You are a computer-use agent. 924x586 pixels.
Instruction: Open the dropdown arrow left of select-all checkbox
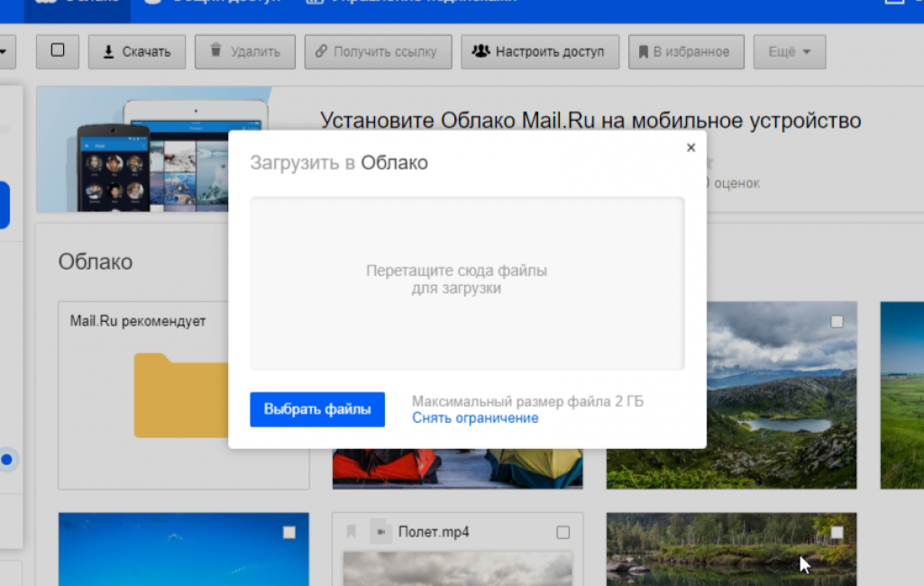[x=4, y=52]
